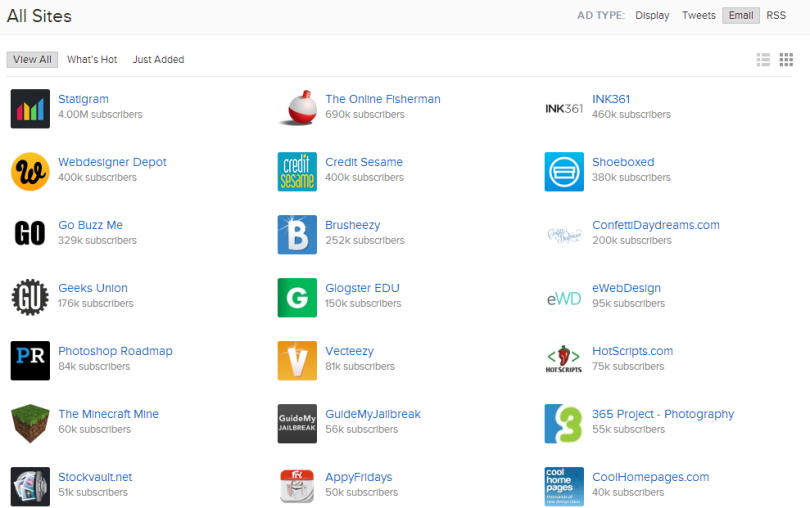810x508 pixels.
Task: Click the Minecraft Mine grass block icon
Action: tap(30, 423)
